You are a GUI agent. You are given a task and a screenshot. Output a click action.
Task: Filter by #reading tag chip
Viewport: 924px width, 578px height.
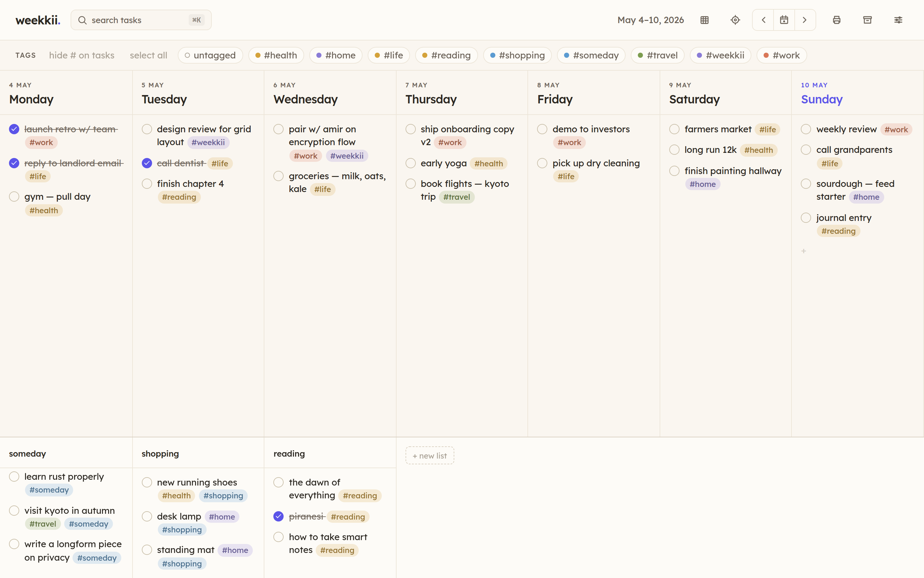click(446, 56)
